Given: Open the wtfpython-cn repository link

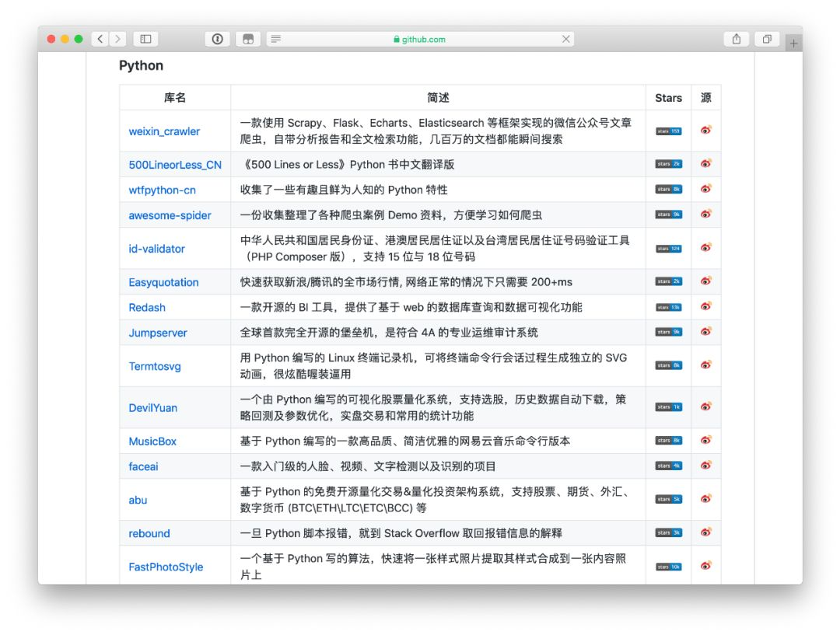Looking at the screenshot, I should [163, 190].
